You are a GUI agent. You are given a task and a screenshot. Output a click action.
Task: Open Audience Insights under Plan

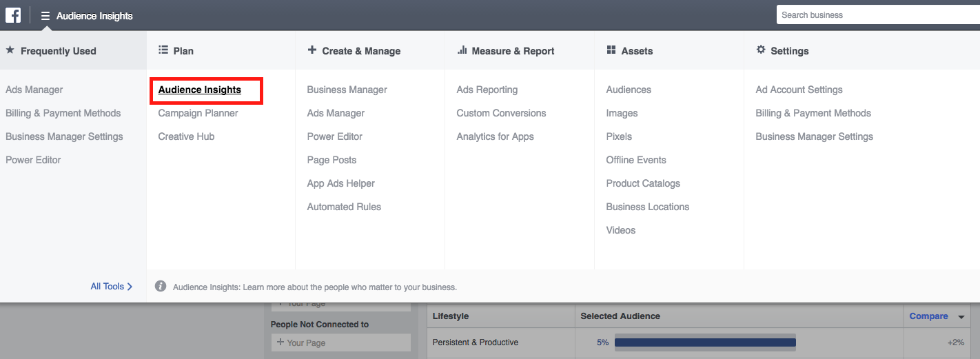point(200,90)
